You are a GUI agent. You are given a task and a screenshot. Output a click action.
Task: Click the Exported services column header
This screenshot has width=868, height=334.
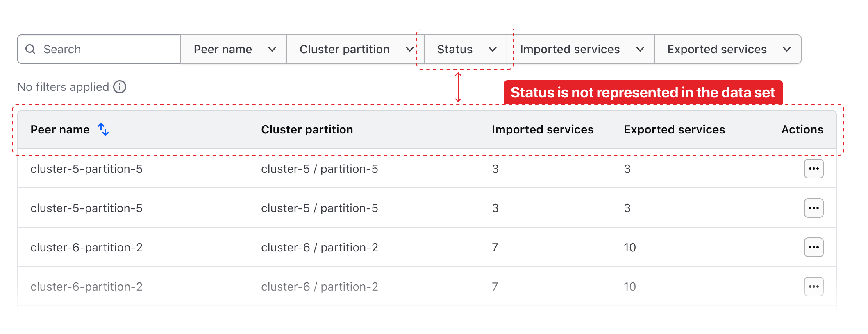[x=675, y=129]
